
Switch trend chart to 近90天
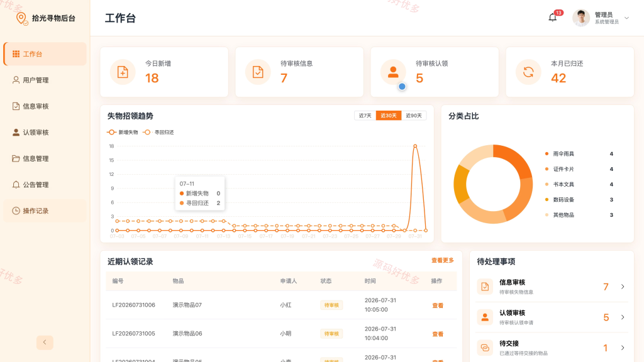[414, 116]
